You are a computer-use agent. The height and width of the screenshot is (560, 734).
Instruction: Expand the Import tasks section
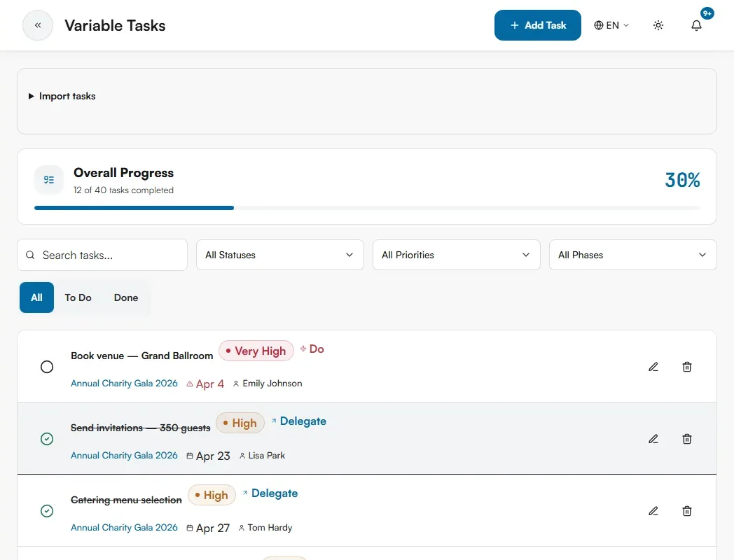click(62, 96)
